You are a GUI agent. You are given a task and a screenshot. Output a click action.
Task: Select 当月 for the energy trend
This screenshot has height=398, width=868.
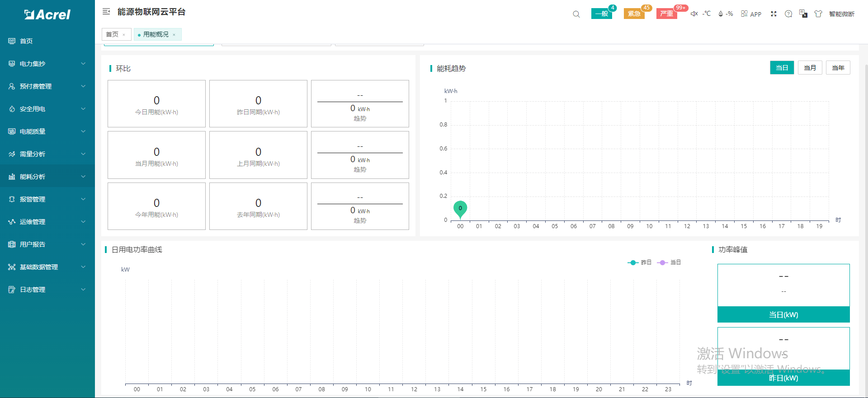810,68
